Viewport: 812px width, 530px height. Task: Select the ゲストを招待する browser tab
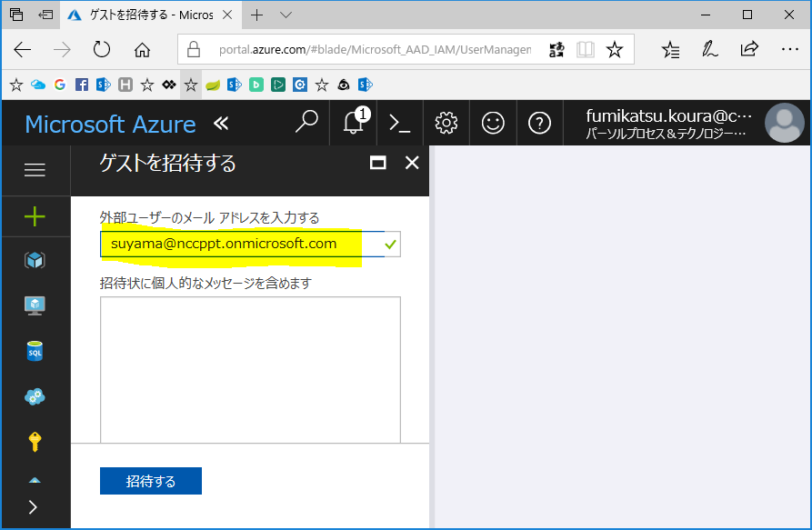click(151, 15)
